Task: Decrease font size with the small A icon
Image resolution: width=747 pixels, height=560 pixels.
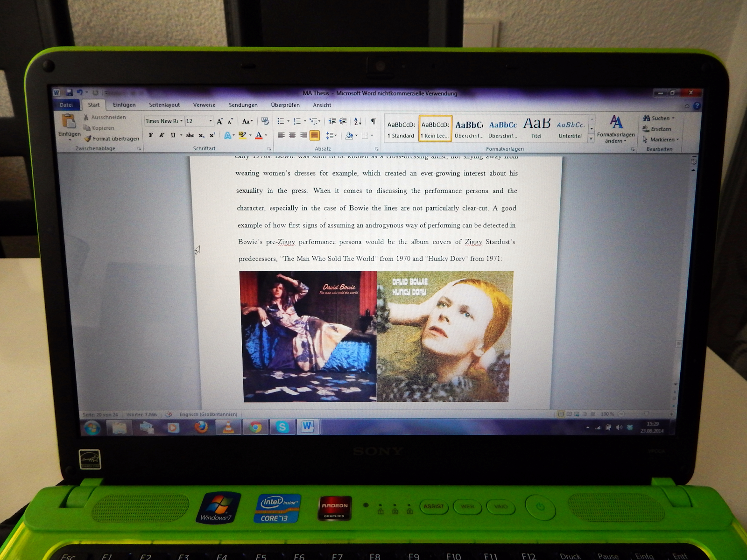Action: click(230, 121)
